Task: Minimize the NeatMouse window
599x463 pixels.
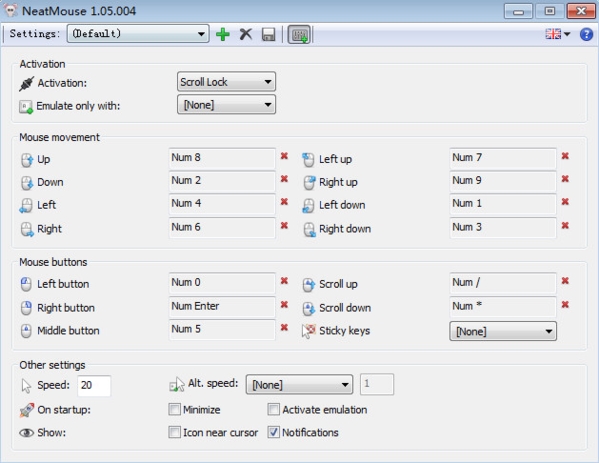Action: pos(518,11)
